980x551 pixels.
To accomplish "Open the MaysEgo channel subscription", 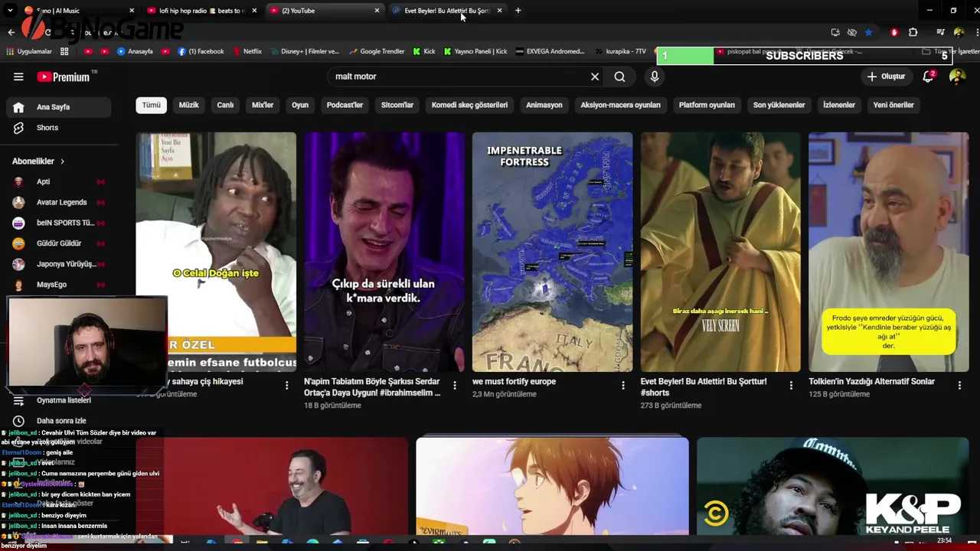I will pyautogui.click(x=59, y=285).
